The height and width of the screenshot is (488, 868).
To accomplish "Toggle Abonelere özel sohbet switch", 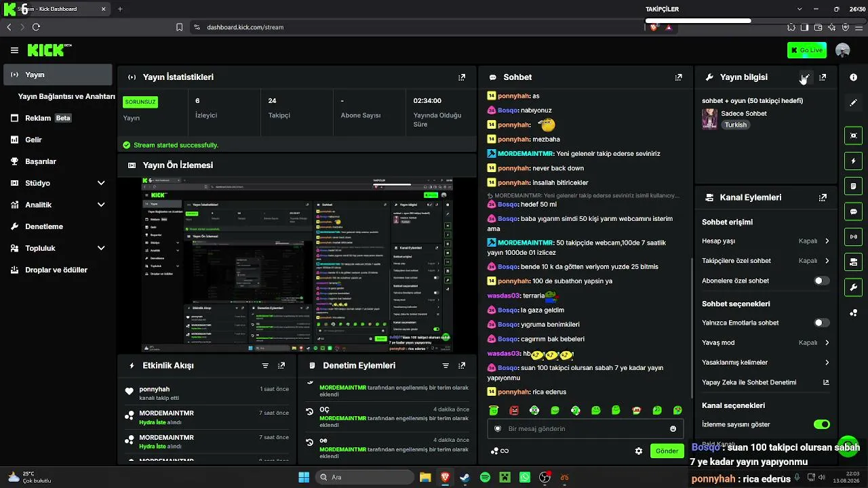I will [x=821, y=281].
